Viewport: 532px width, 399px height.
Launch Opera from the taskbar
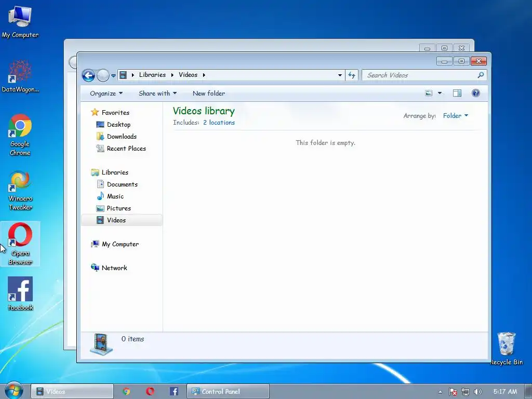point(150,392)
